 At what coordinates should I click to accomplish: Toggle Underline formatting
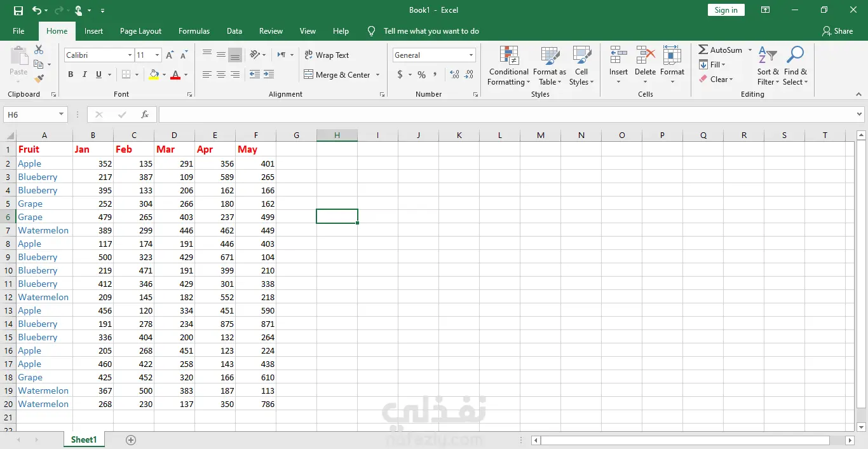[98, 74]
